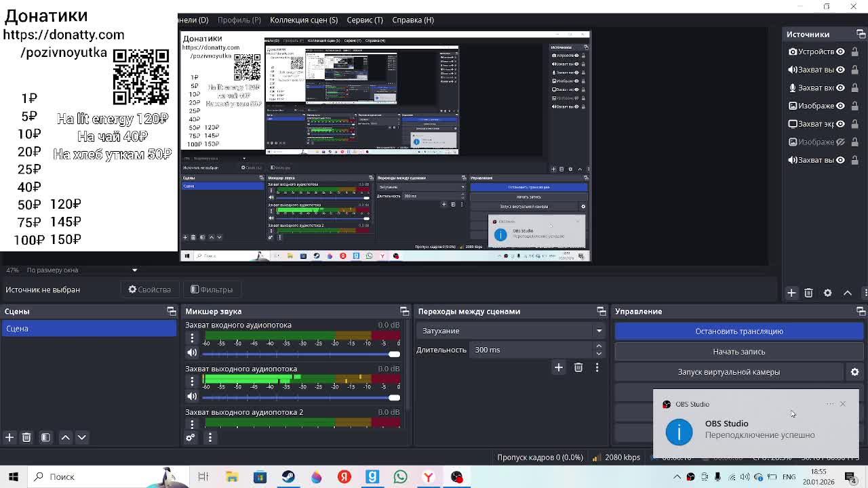Mute Захват выходного аудиопотока speaker icon
Screen dimensions: 868x488
coord(192,396)
